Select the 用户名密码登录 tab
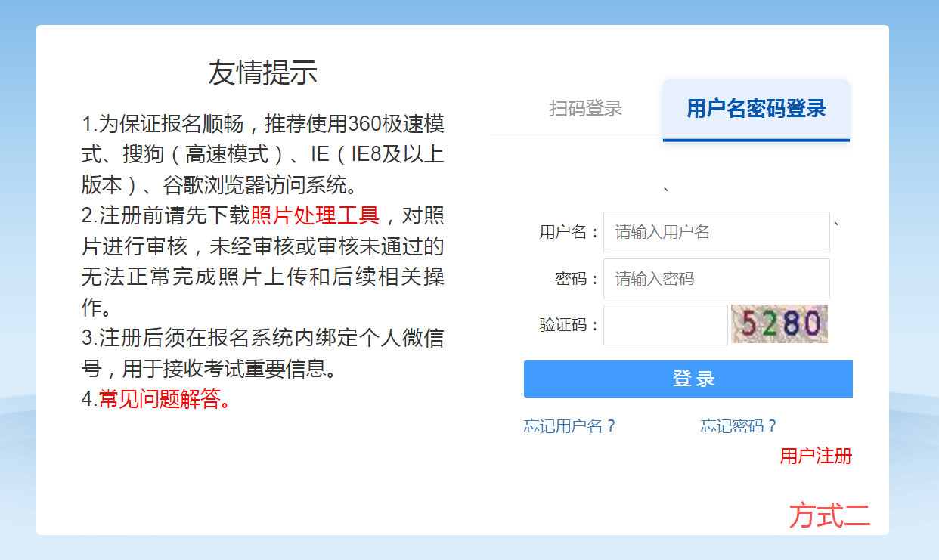The height and width of the screenshot is (560, 939). tap(756, 108)
